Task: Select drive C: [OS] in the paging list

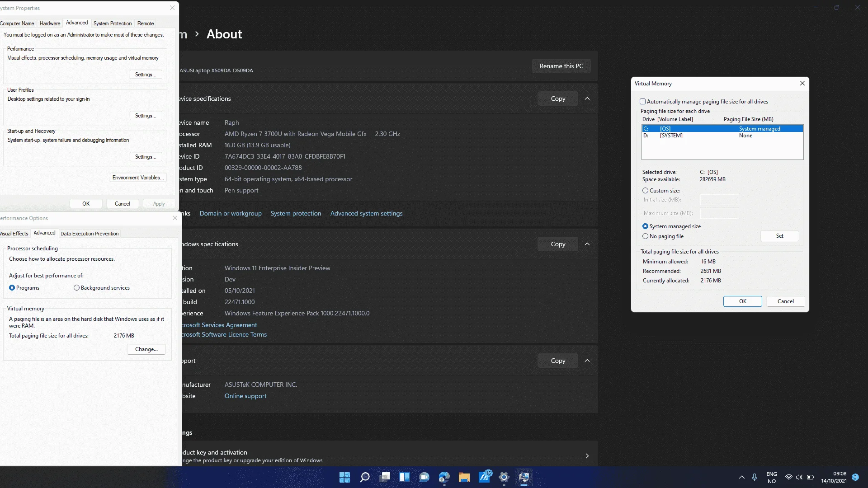Action: click(722, 129)
